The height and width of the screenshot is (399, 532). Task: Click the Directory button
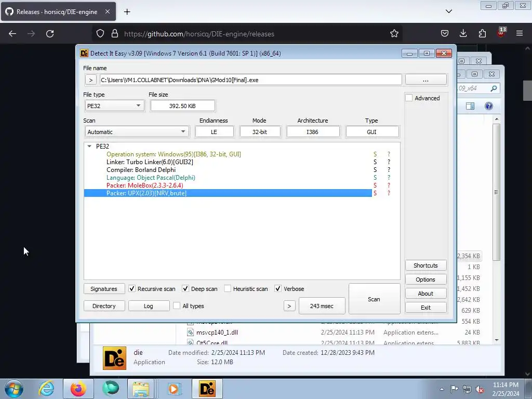[x=104, y=306]
